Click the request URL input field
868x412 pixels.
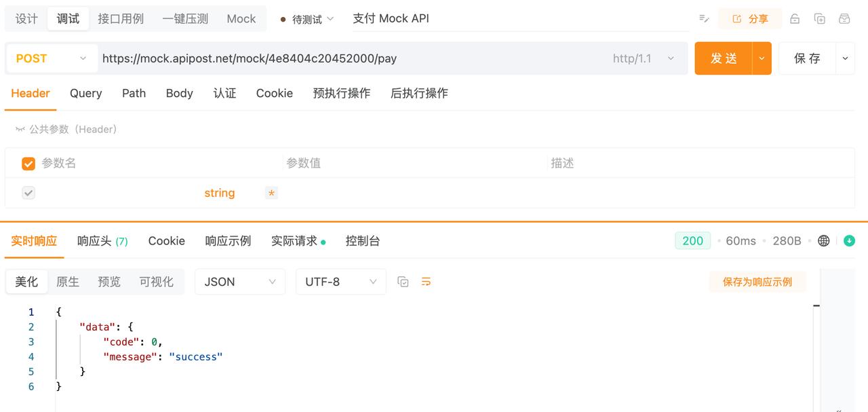[x=353, y=58]
